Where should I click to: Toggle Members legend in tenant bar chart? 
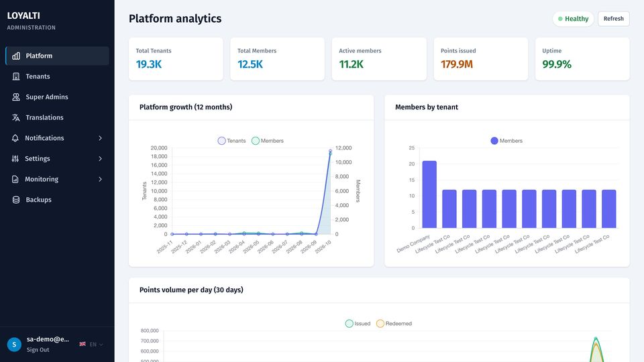tap(506, 141)
